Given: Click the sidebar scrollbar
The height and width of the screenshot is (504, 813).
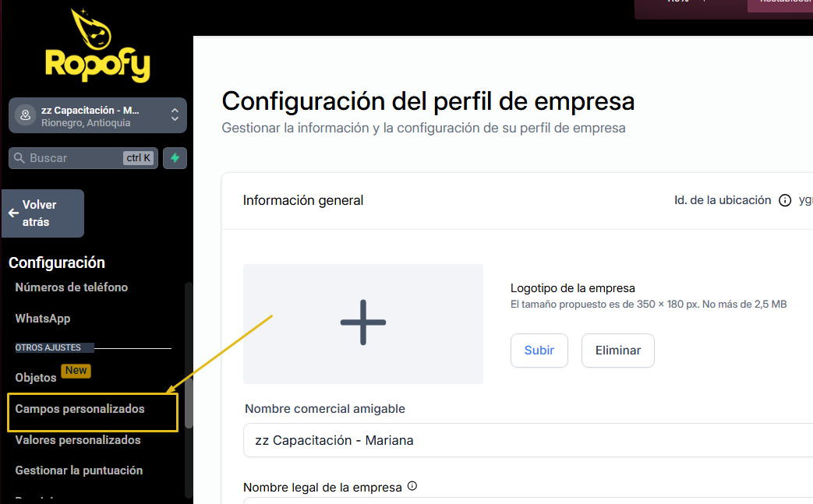Looking at the screenshot, I should coord(189,403).
